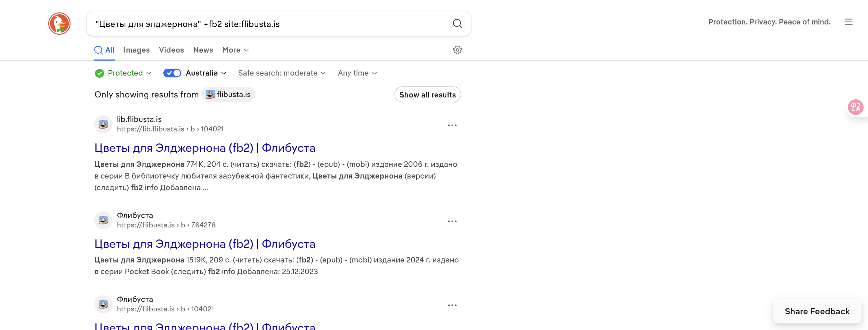Click favicon of the lib.flibusta.is result
Image resolution: width=868 pixels, height=330 pixels.
(103, 124)
